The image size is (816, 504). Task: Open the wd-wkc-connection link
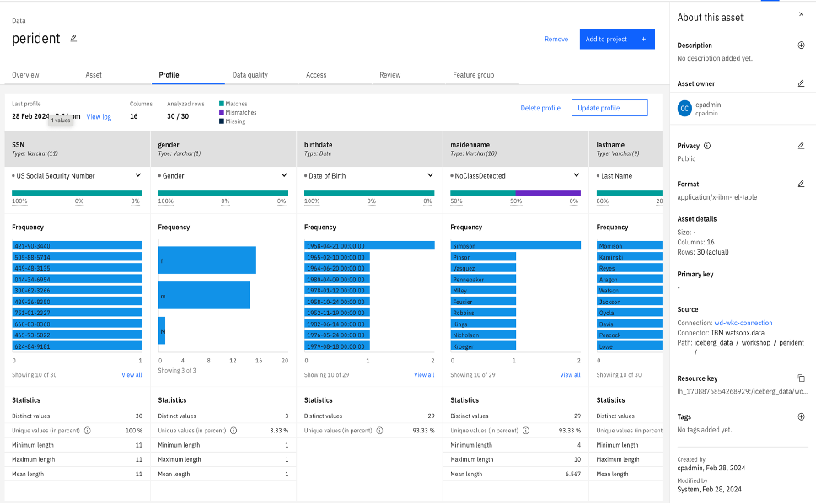click(744, 323)
